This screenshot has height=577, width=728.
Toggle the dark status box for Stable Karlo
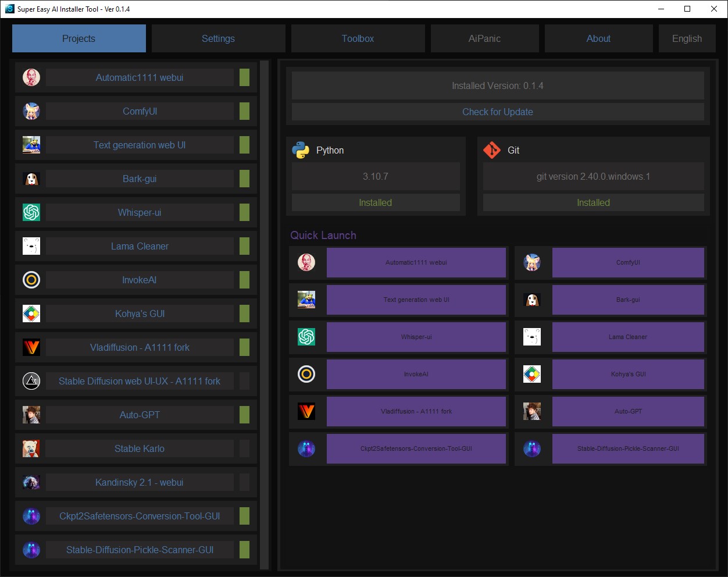point(244,448)
